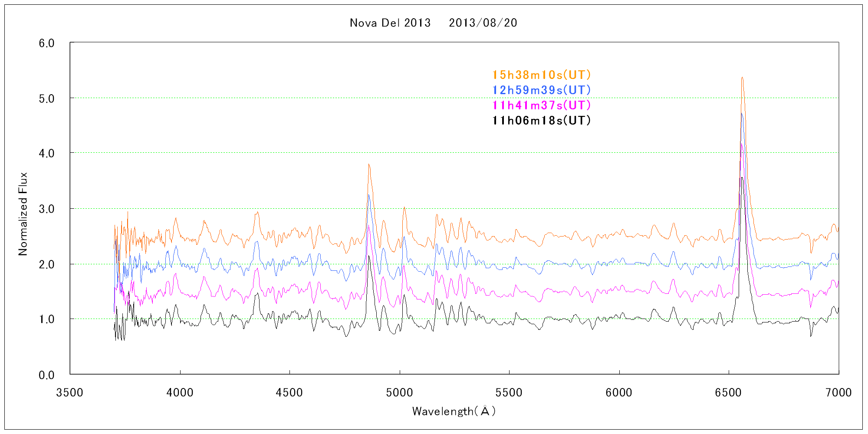Click the 6500 wavelength tick label
Screen dimensions: 868x434
728,393
